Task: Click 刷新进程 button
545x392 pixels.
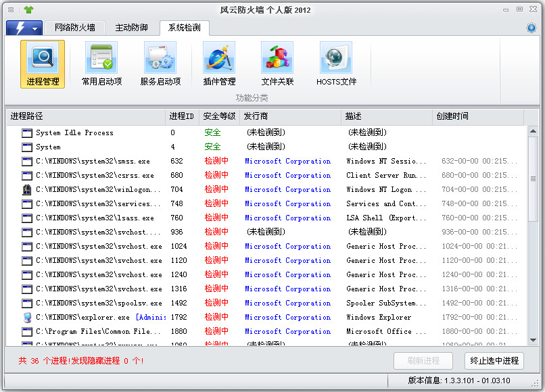Action: click(423, 361)
